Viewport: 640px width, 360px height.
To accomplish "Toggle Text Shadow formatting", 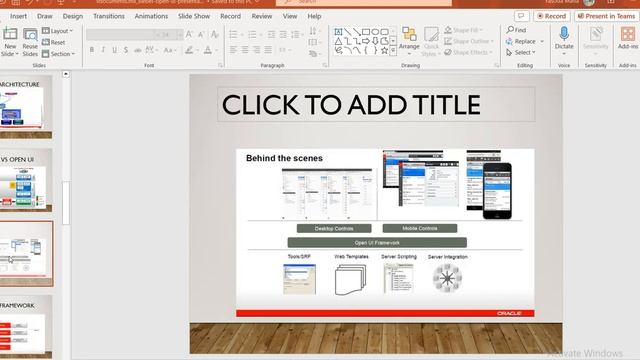I will click(126, 50).
